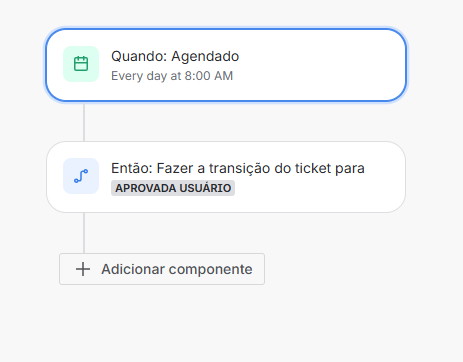Click the APROVADA USUÁRIO status badge
Image resolution: width=463 pixels, height=362 pixels.
[173, 188]
